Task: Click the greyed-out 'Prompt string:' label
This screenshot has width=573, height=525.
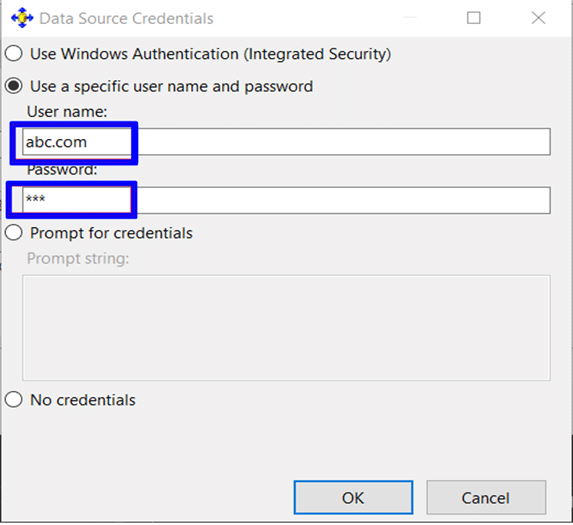Action: pyautogui.click(x=78, y=258)
